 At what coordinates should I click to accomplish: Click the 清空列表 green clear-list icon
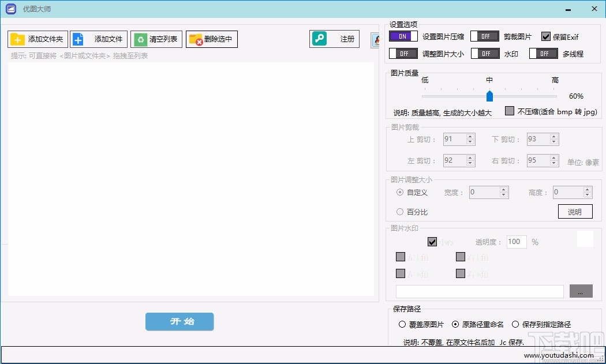tap(139, 39)
